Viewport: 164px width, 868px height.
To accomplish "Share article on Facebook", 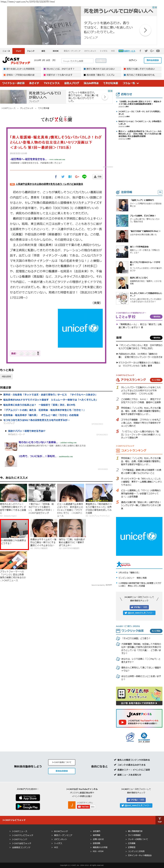I will tap(56, 177).
